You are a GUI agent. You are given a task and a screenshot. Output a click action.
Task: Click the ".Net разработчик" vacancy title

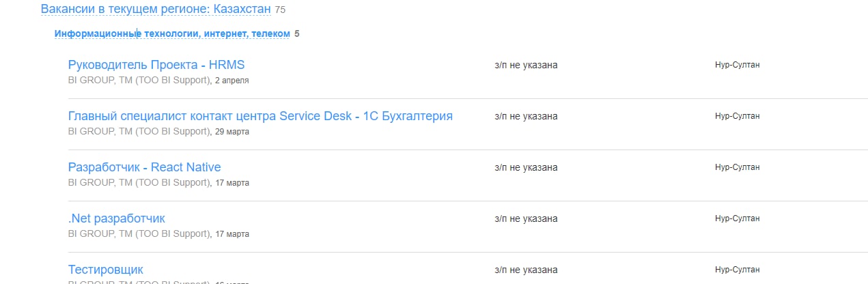(x=117, y=218)
